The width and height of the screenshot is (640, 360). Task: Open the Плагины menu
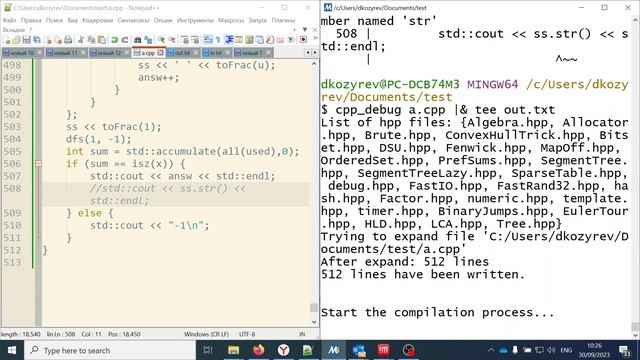coord(283,20)
